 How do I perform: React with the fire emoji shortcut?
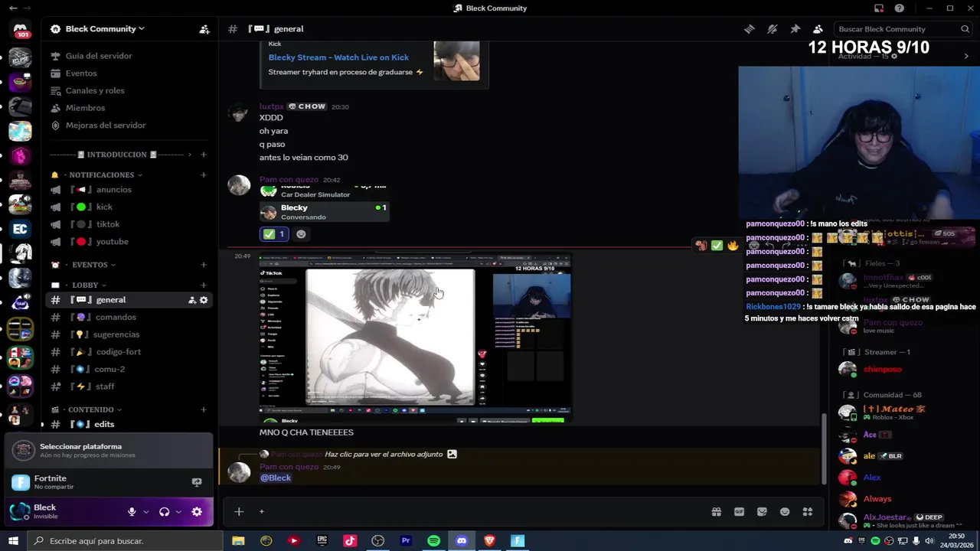coord(733,246)
